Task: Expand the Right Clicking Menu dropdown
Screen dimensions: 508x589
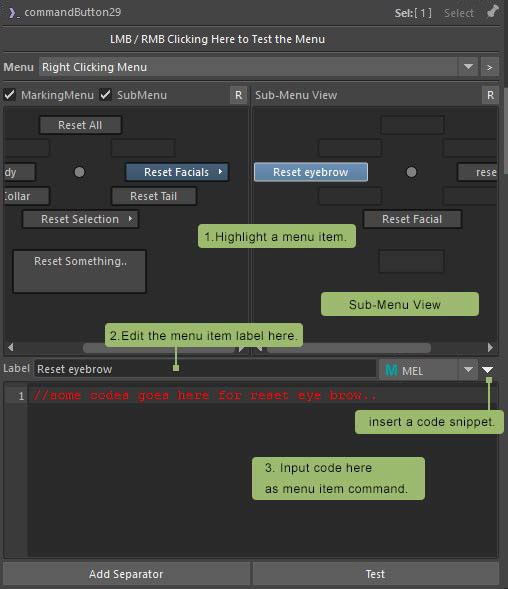Action: [468, 67]
